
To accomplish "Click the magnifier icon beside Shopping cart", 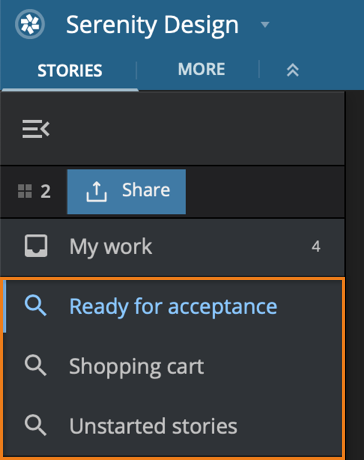I will click(35, 366).
